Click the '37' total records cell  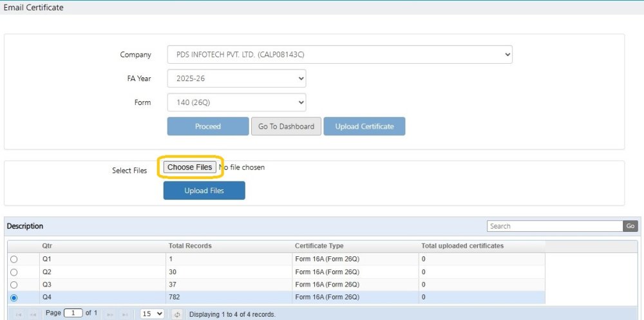pyautogui.click(x=229, y=285)
